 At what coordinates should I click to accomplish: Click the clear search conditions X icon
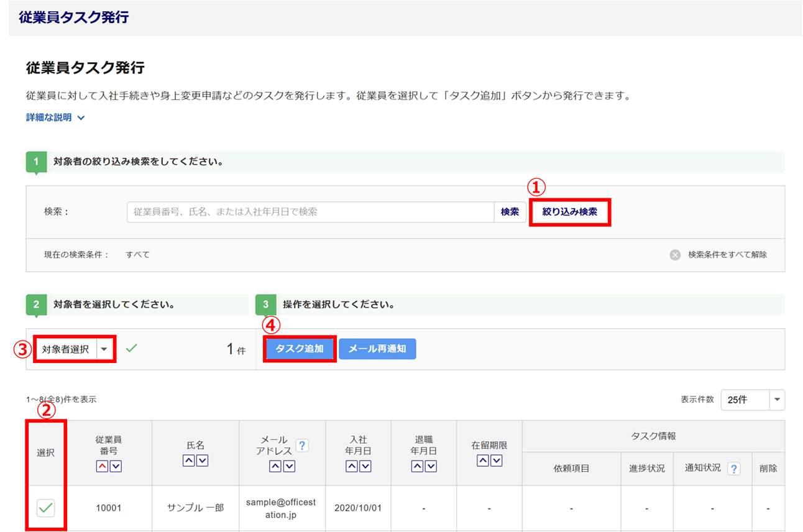point(675,255)
